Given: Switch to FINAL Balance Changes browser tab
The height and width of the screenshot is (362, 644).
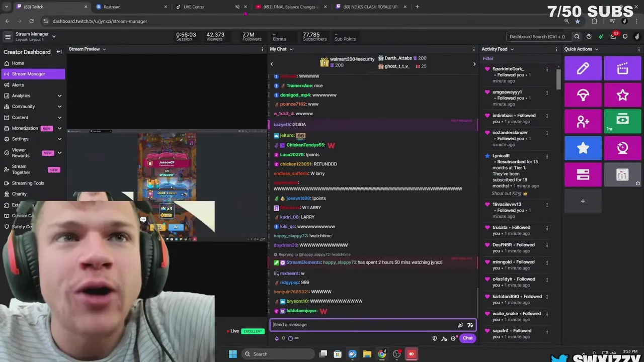Looking at the screenshot, I should (291, 7).
